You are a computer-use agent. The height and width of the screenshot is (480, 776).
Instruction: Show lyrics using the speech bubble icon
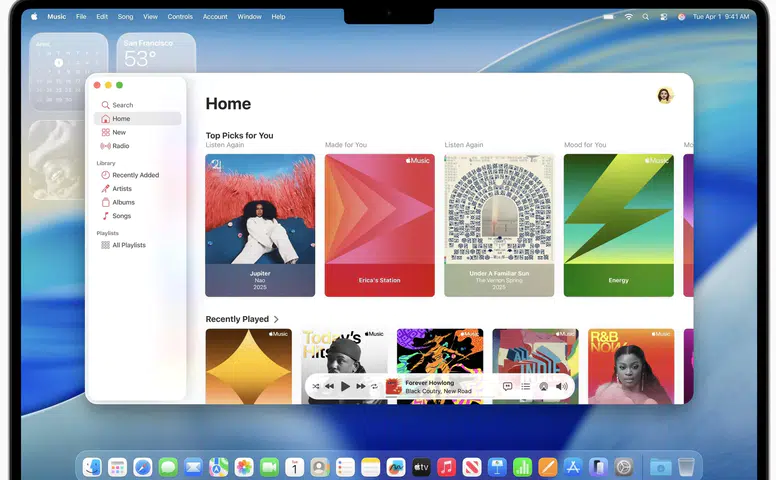(x=507, y=386)
